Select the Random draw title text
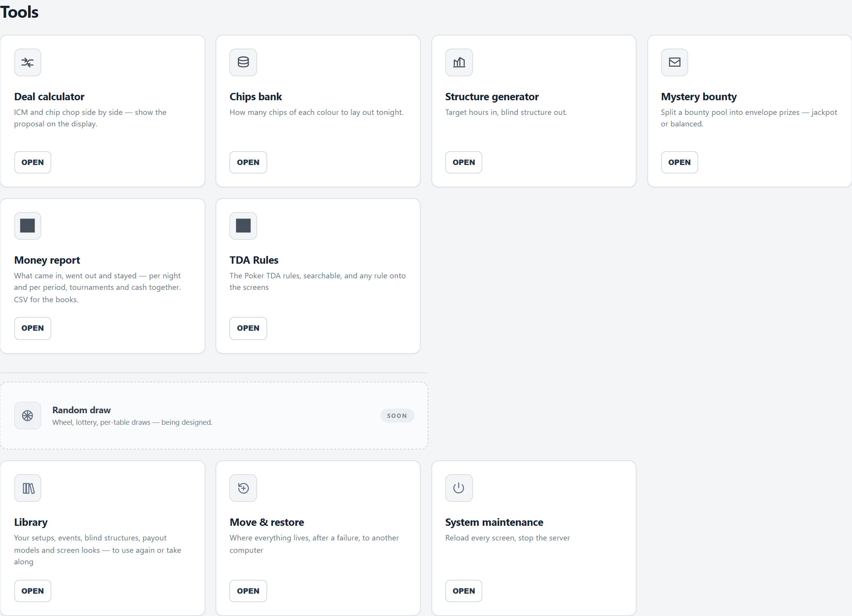 81,410
